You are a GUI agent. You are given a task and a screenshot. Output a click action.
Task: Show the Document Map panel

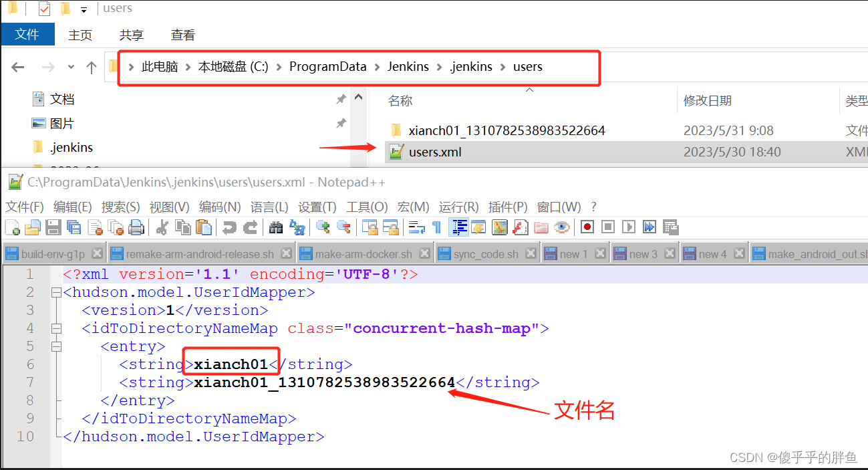(x=499, y=227)
